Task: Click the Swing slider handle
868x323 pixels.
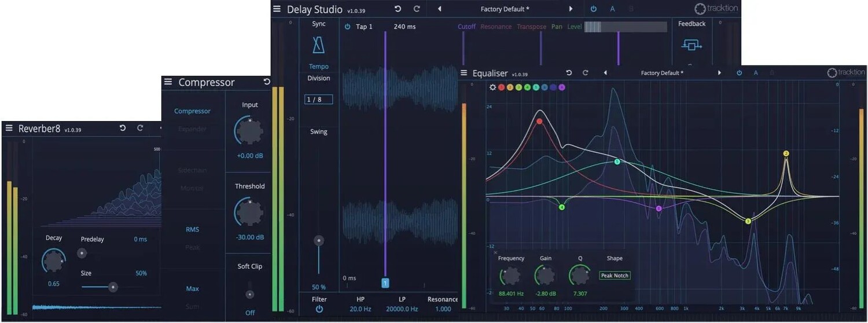Action: click(318, 240)
